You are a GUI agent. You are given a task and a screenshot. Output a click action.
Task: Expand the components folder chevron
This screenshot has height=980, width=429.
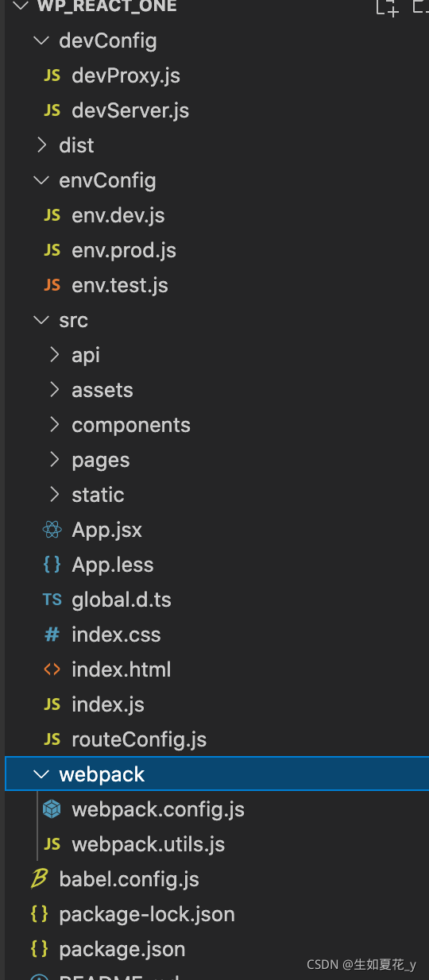[54, 425]
